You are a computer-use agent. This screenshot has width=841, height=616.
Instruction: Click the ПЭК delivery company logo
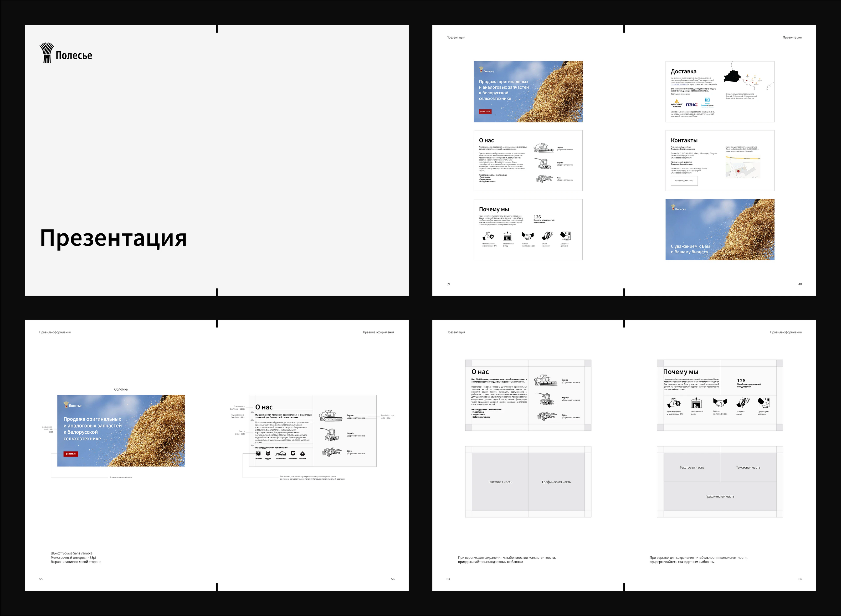pos(691,105)
